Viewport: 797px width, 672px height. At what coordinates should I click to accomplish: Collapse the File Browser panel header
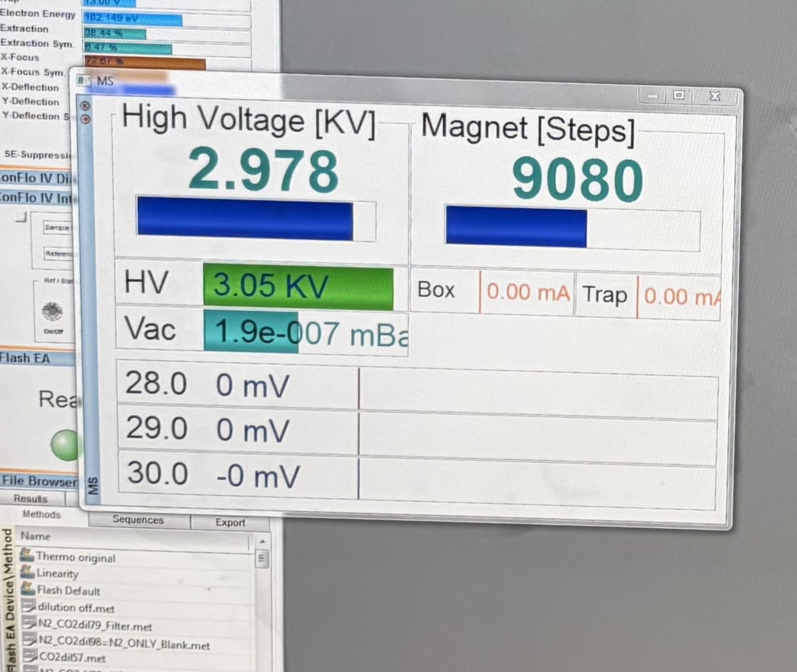[x=39, y=481]
